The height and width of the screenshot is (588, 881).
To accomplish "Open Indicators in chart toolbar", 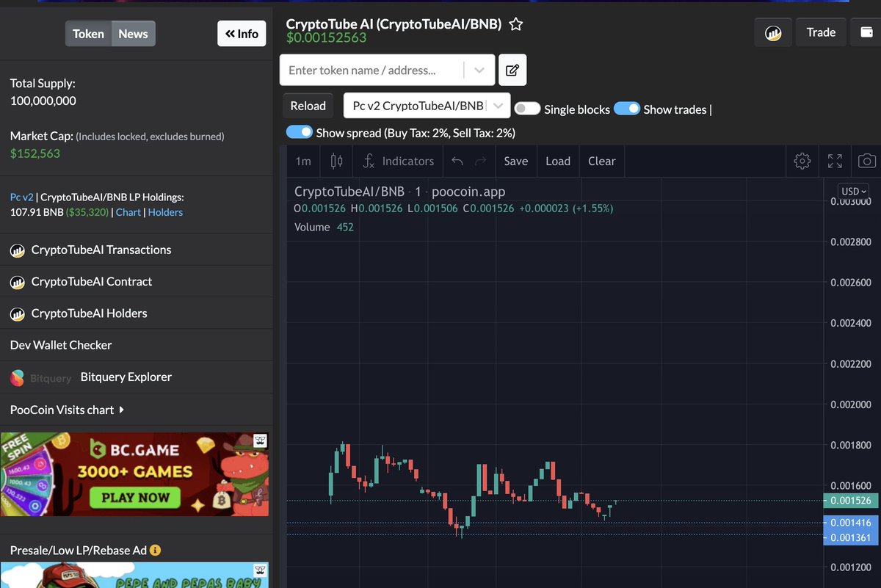I will coord(399,161).
